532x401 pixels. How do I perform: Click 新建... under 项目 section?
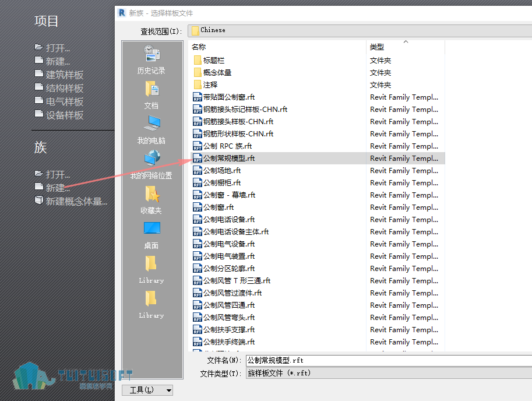(52, 61)
